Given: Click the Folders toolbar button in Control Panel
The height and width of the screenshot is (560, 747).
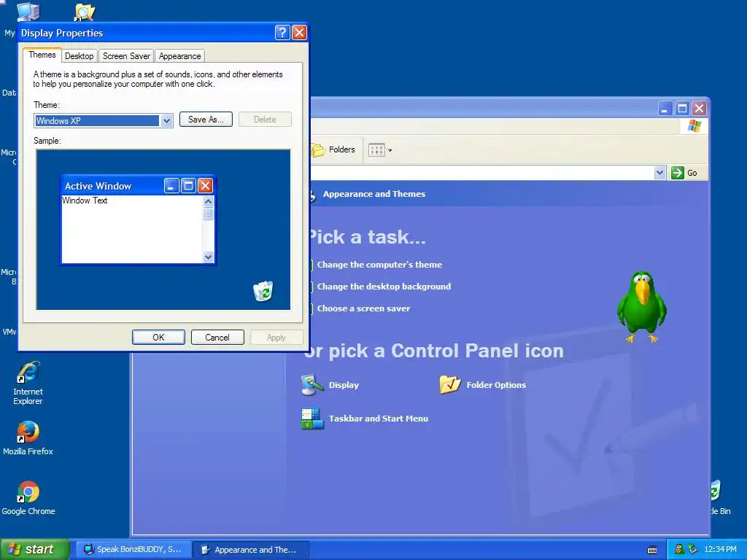Looking at the screenshot, I should click(x=333, y=149).
